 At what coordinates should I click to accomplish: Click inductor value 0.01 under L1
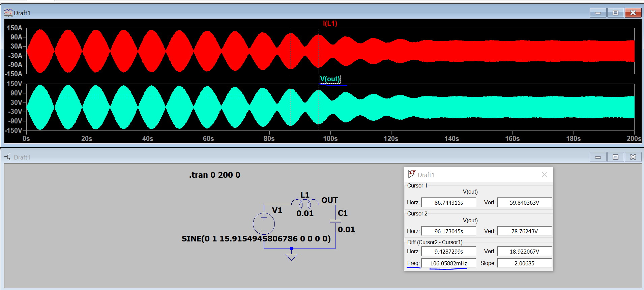305,213
